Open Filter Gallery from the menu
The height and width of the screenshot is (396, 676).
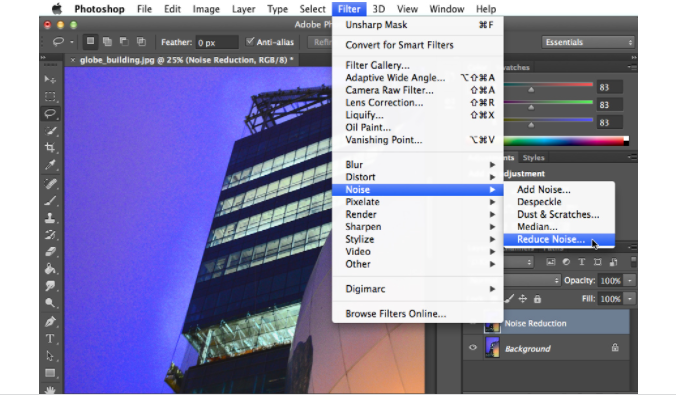coord(417,65)
